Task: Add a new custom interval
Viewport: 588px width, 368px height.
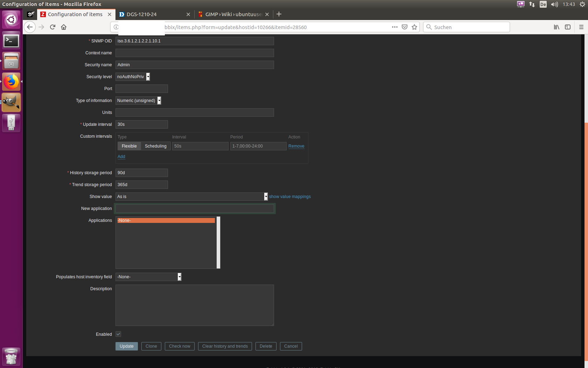Action: (121, 157)
